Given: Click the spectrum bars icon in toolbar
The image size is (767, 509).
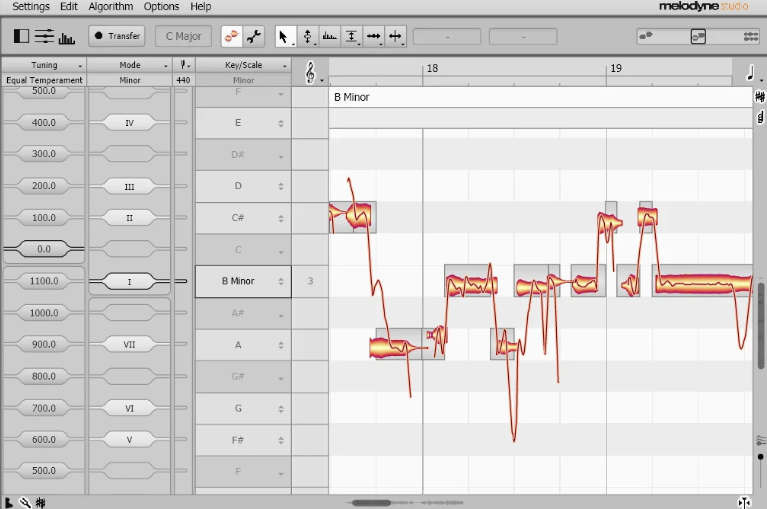Looking at the screenshot, I should click(67, 38).
